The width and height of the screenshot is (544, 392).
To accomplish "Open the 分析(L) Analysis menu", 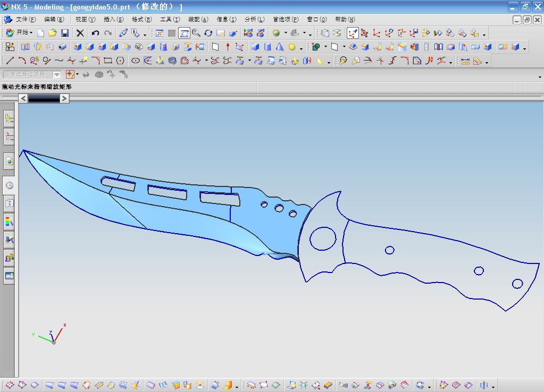I will click(x=254, y=20).
